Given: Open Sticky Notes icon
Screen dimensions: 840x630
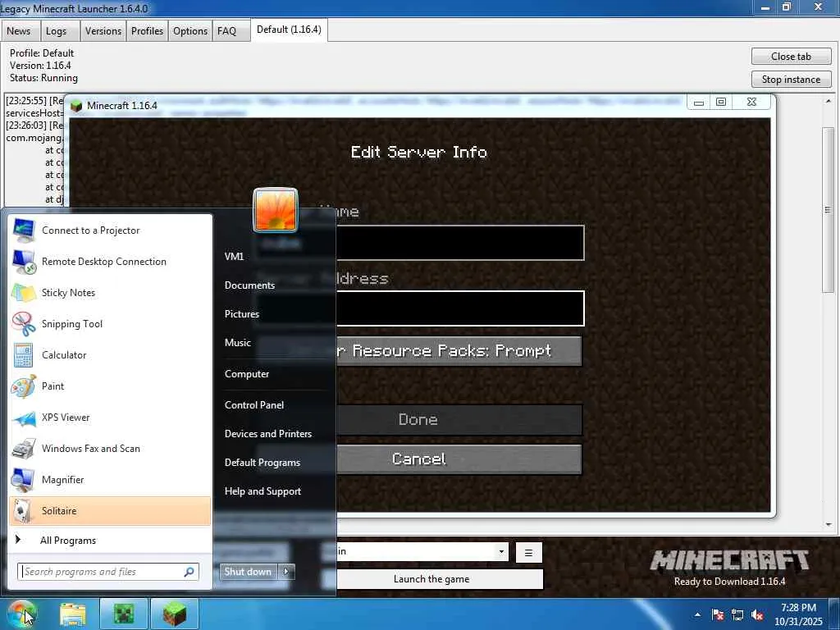Looking at the screenshot, I should 24,293.
